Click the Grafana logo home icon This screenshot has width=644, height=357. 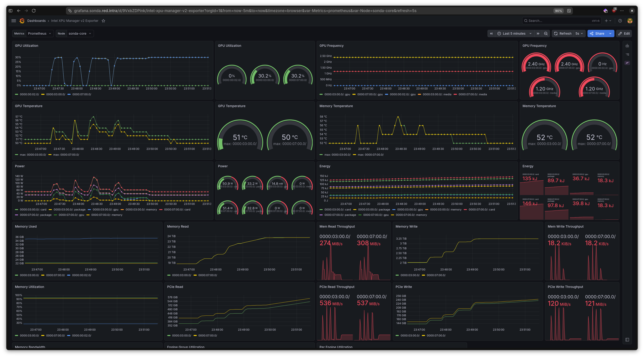point(22,21)
